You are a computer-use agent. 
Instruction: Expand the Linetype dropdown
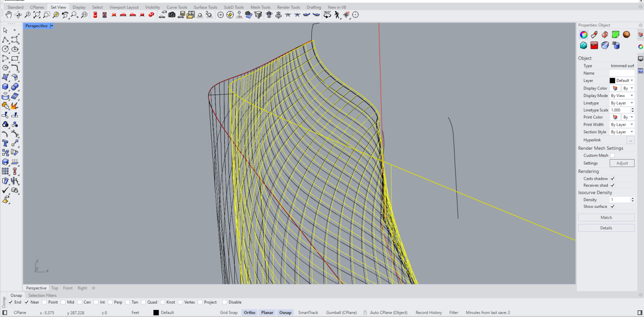622,103
